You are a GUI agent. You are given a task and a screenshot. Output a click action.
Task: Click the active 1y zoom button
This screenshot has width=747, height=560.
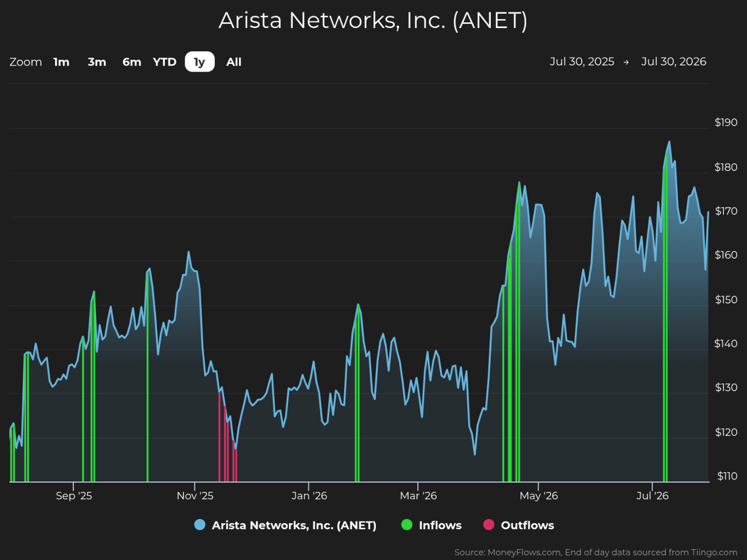[x=200, y=62]
